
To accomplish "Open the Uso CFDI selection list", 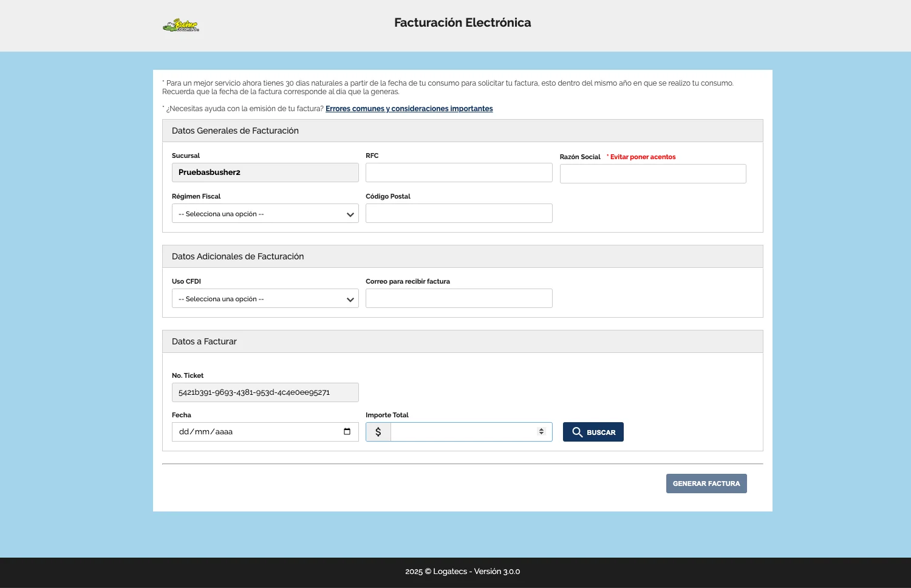I will point(265,299).
